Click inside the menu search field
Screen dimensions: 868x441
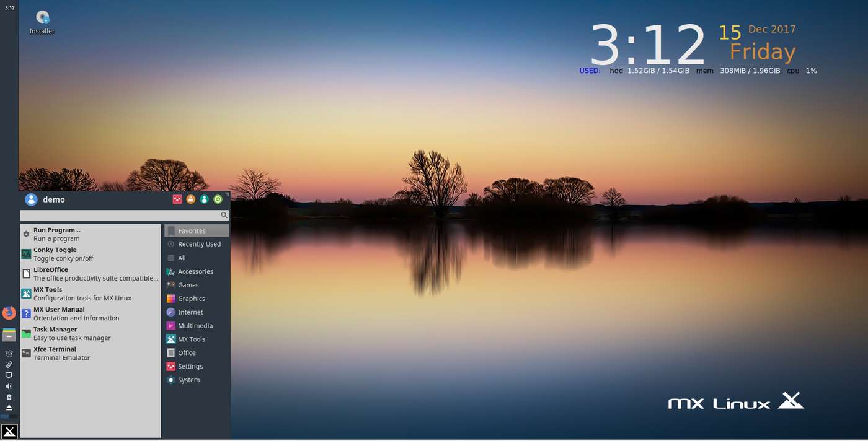pyautogui.click(x=124, y=215)
